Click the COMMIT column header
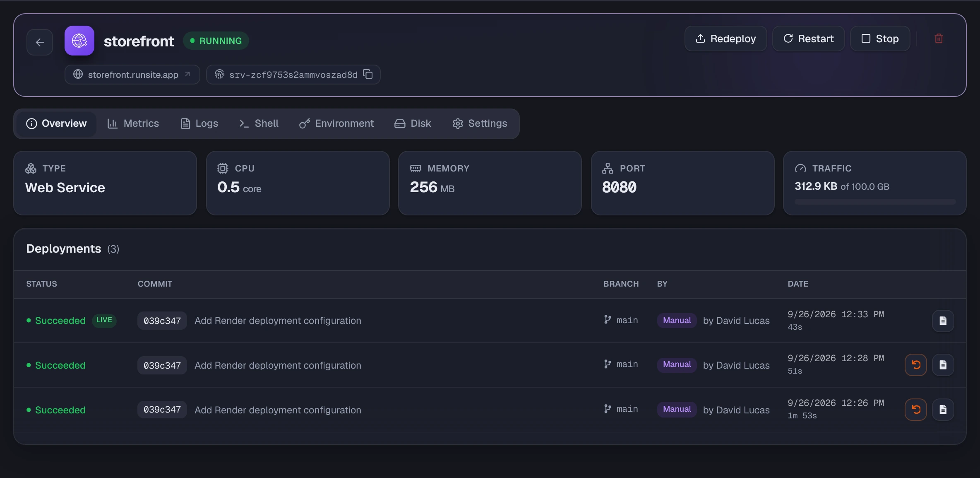 [155, 284]
